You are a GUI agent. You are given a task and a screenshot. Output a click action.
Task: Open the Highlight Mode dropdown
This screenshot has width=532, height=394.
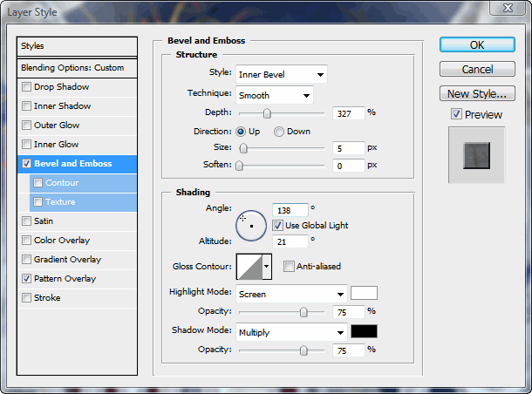291,295
